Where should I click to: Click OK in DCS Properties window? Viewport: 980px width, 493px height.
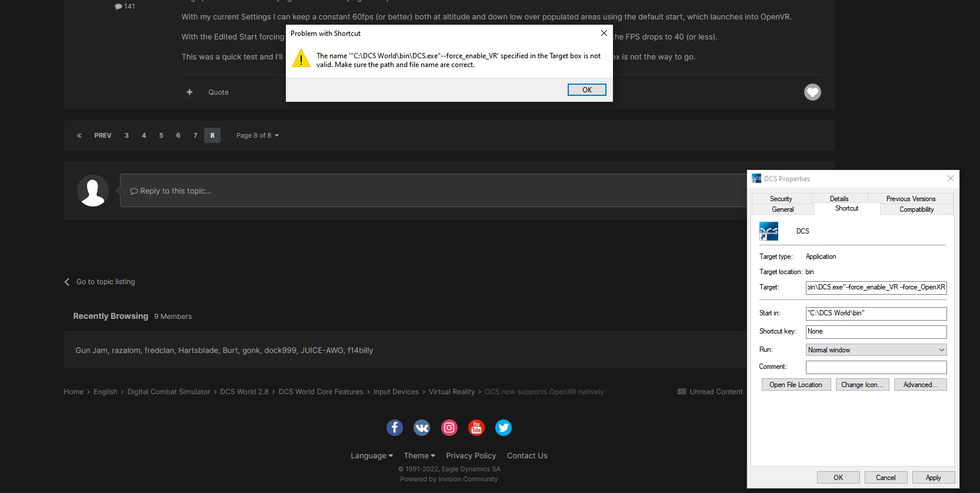(x=838, y=478)
